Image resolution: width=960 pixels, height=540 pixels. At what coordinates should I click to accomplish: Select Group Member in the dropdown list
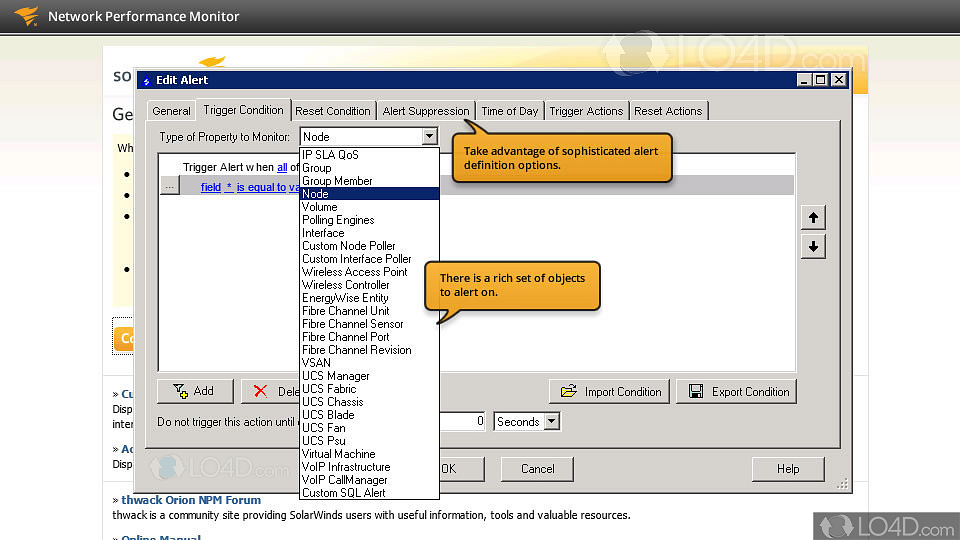(x=369, y=181)
